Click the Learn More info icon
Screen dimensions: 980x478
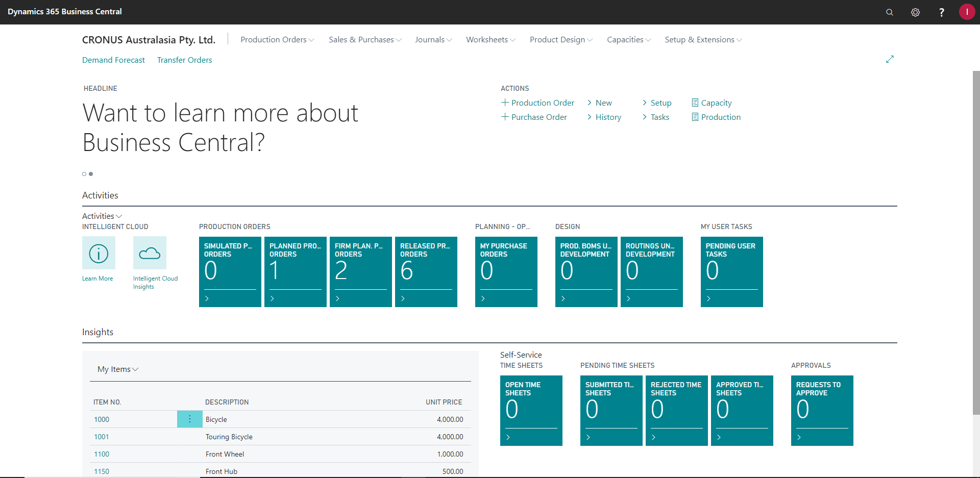click(99, 253)
